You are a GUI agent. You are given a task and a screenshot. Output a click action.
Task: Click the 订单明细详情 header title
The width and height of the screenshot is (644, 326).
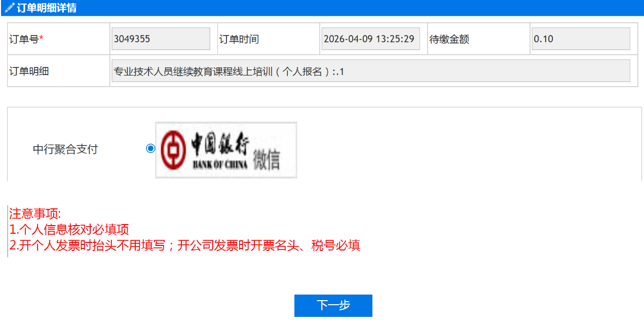47,8
